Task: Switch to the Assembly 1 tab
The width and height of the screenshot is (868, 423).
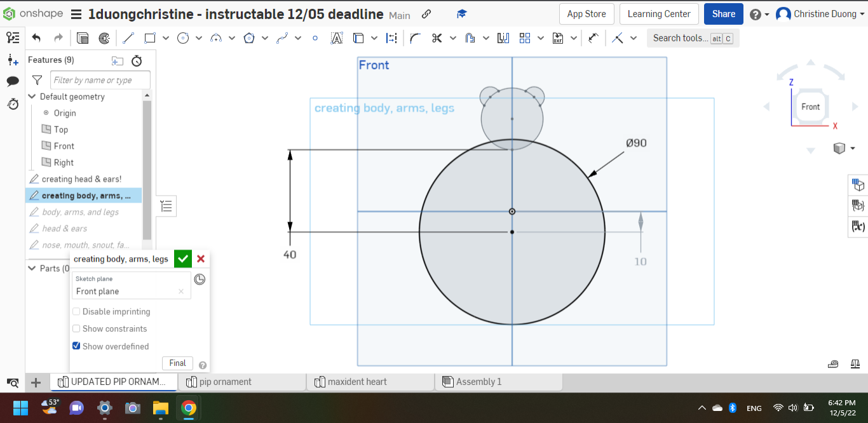Action: coord(499,382)
